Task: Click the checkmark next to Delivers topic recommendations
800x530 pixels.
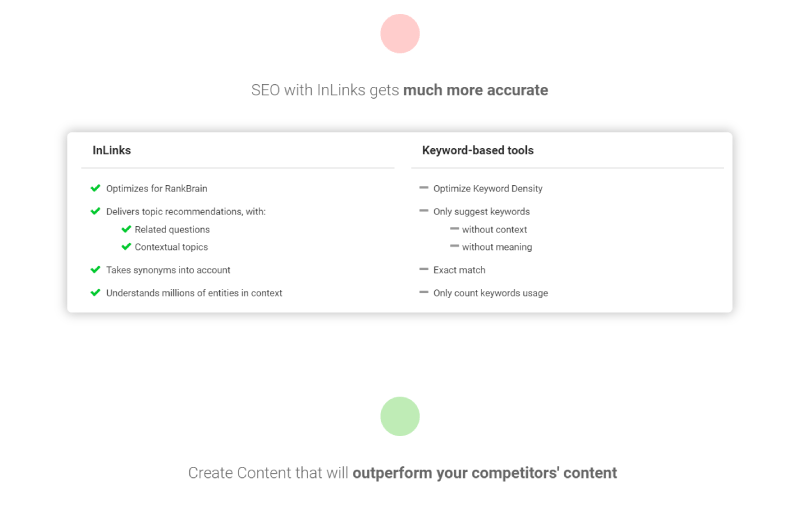Action: 95,211
